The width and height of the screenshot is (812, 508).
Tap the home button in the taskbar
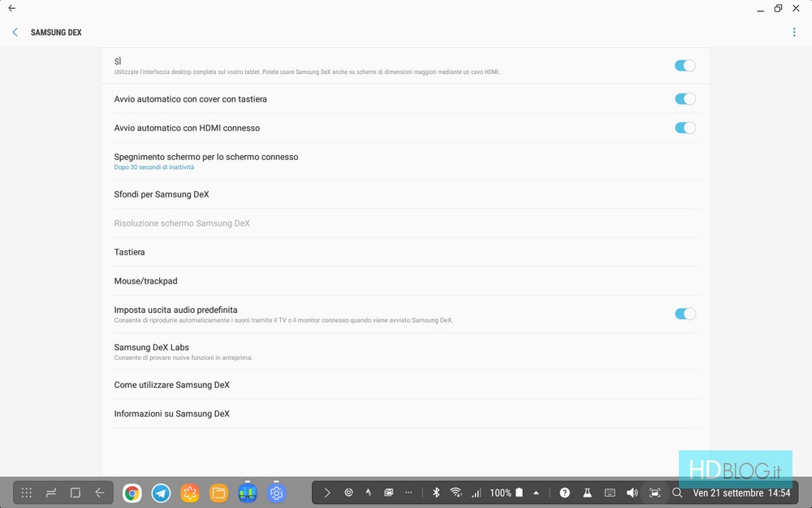[75, 493]
